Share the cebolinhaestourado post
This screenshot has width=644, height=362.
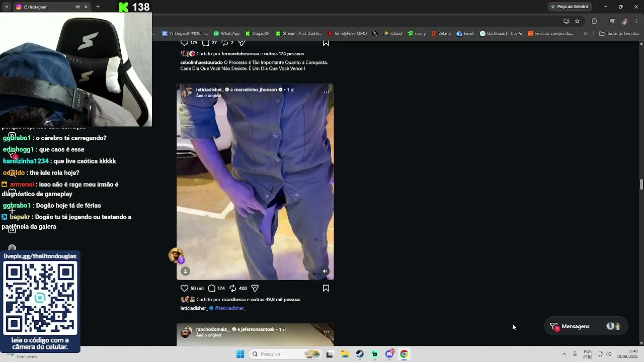tap(242, 43)
